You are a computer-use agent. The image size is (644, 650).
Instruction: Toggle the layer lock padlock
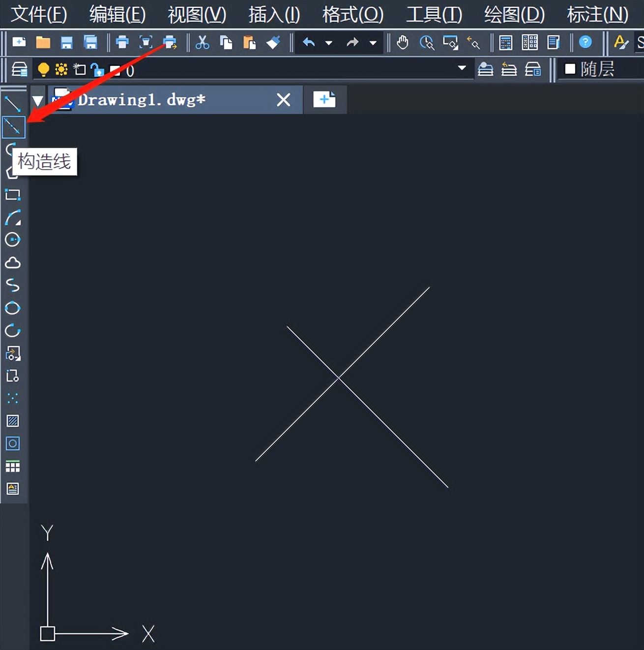pyautogui.click(x=98, y=70)
